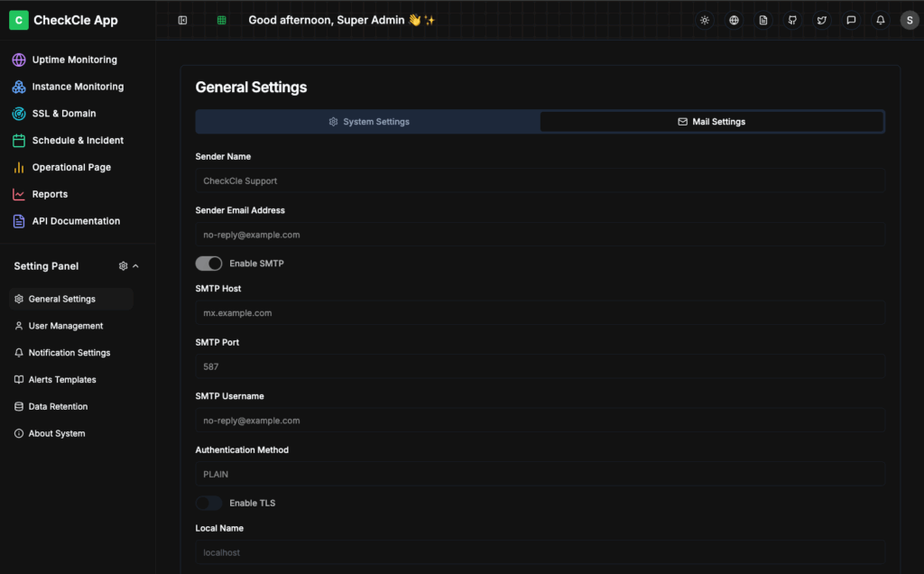Click the SMTP Host input field
The height and width of the screenshot is (574, 924).
point(540,313)
